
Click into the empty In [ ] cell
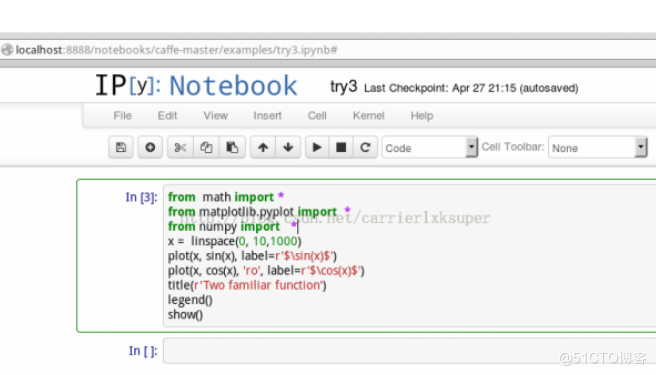(x=409, y=351)
